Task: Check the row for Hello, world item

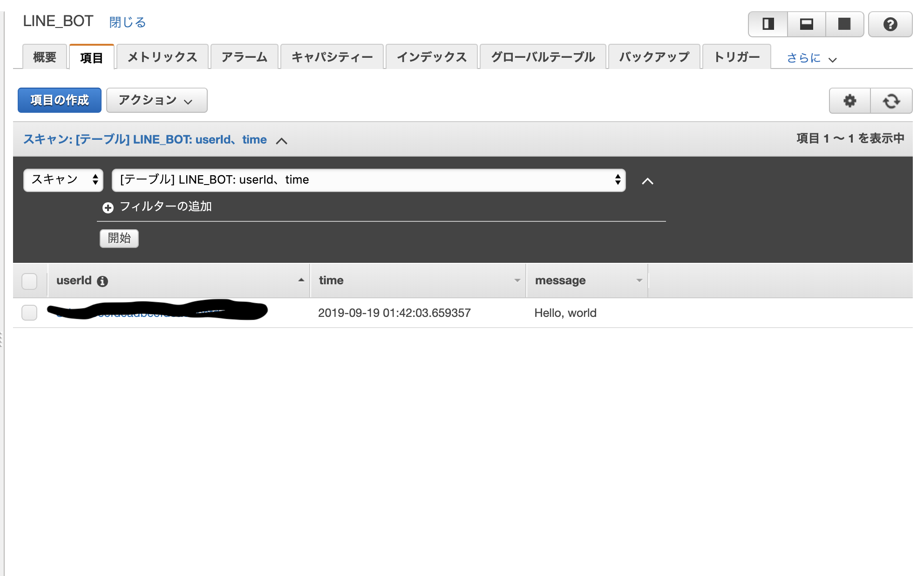Action: pyautogui.click(x=29, y=313)
